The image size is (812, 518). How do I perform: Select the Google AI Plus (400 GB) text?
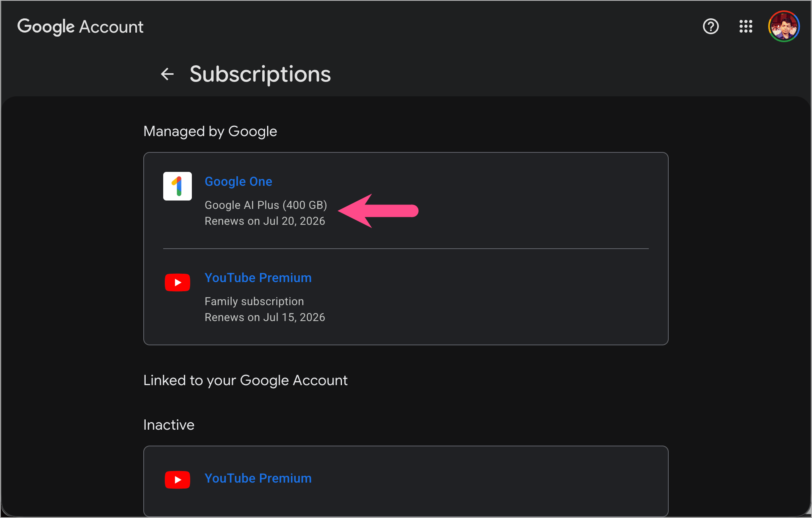266,205
